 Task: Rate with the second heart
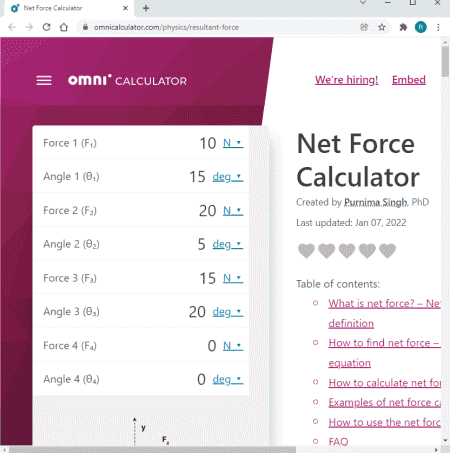[x=326, y=251]
